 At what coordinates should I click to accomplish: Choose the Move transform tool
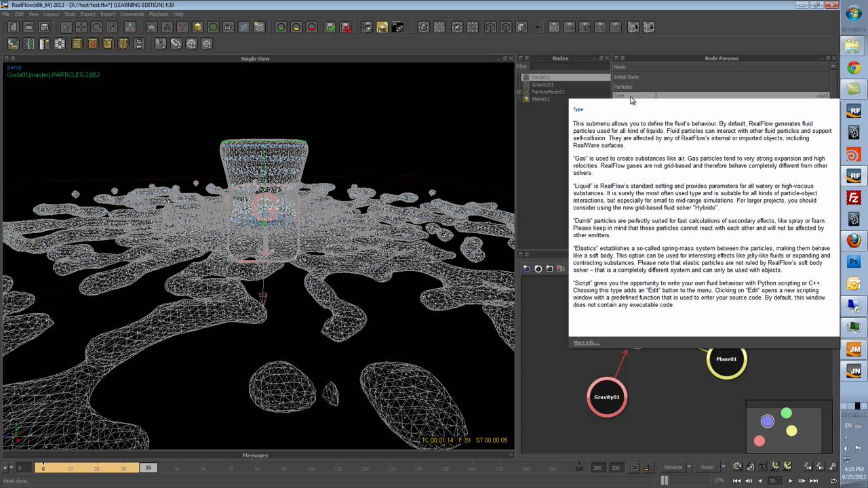[81, 27]
